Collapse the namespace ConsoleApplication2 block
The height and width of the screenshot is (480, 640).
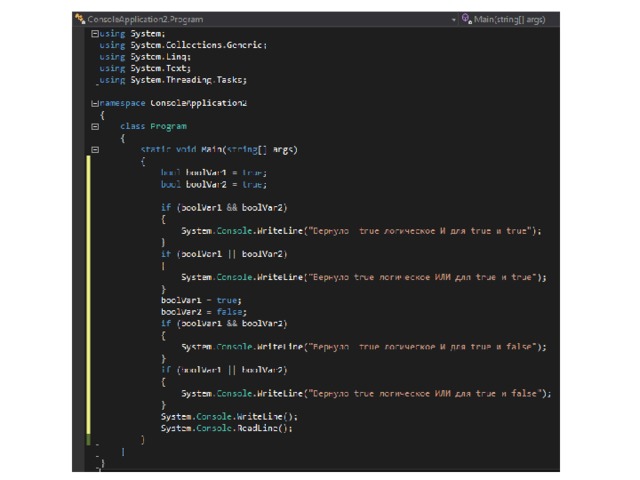(x=95, y=104)
